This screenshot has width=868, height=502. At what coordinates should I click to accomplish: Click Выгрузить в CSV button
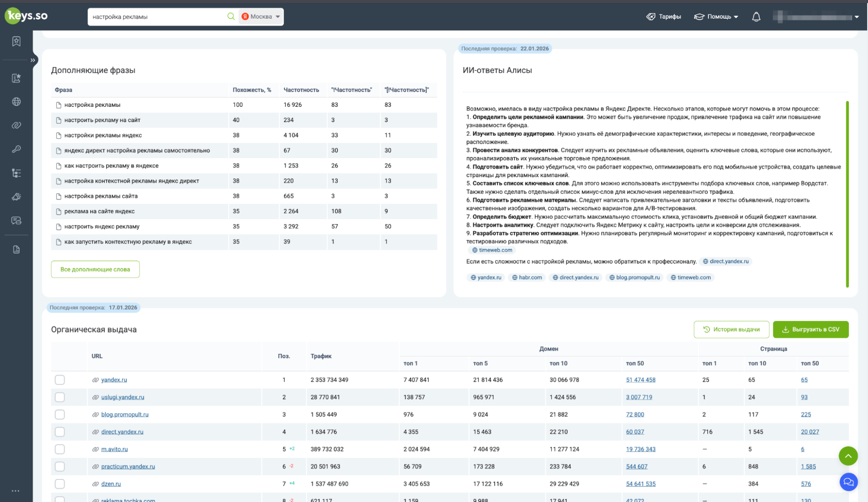coord(810,330)
